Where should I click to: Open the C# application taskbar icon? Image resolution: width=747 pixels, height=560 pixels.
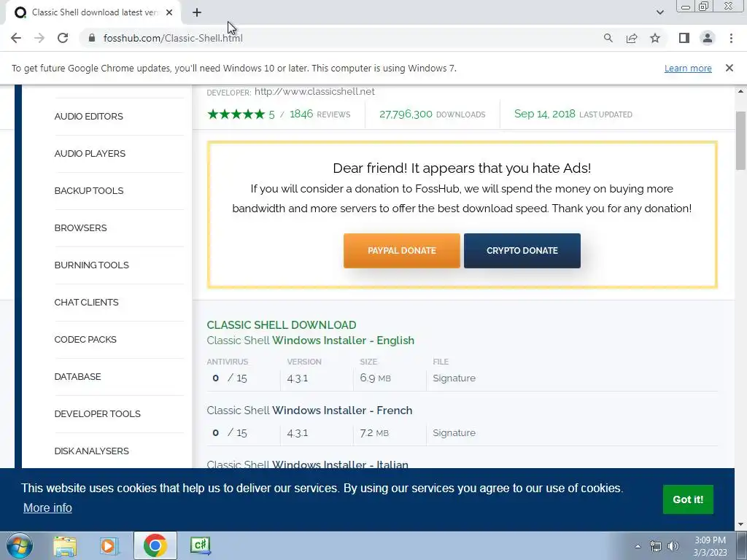point(200,545)
